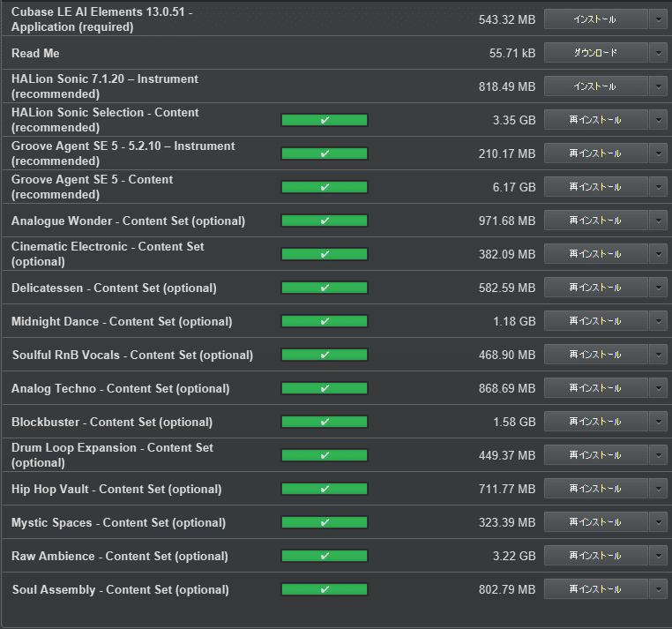This screenshot has width=672, height=629.
Task: Select 'Hip Hop Vault - Content Set (optional)' text
Action: tap(116, 489)
